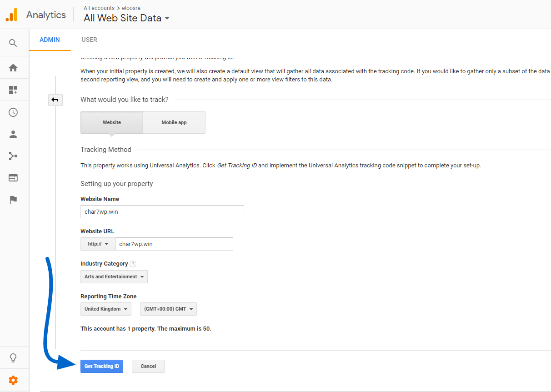Viewport: 551px width, 392px height.
Task: Open the All Web Site Data selector
Action: tap(126, 18)
